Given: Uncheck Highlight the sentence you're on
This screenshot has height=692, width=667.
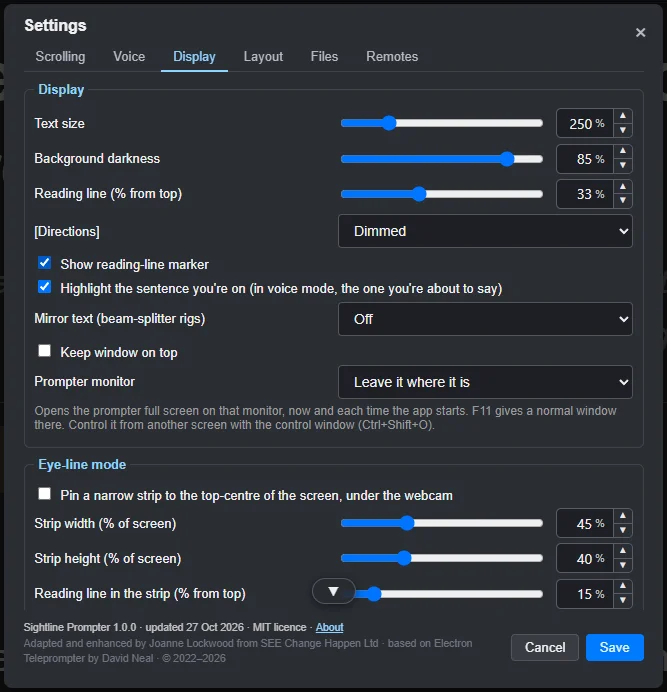Looking at the screenshot, I should (45, 287).
